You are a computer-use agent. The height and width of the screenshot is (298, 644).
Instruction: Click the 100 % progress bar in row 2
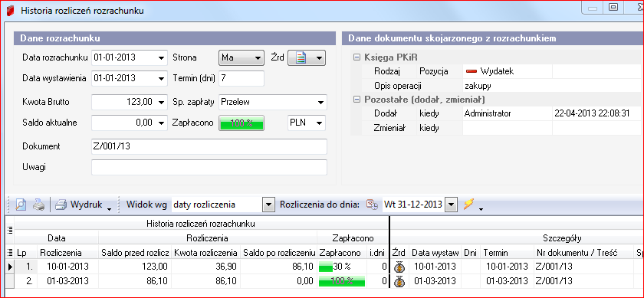point(342,282)
